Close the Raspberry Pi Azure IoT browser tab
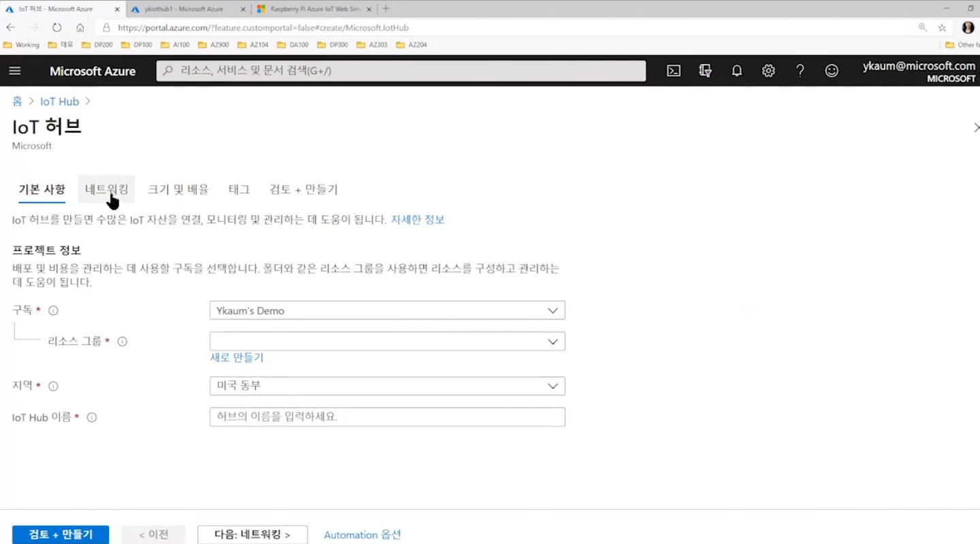This screenshot has width=980, height=544. click(369, 10)
